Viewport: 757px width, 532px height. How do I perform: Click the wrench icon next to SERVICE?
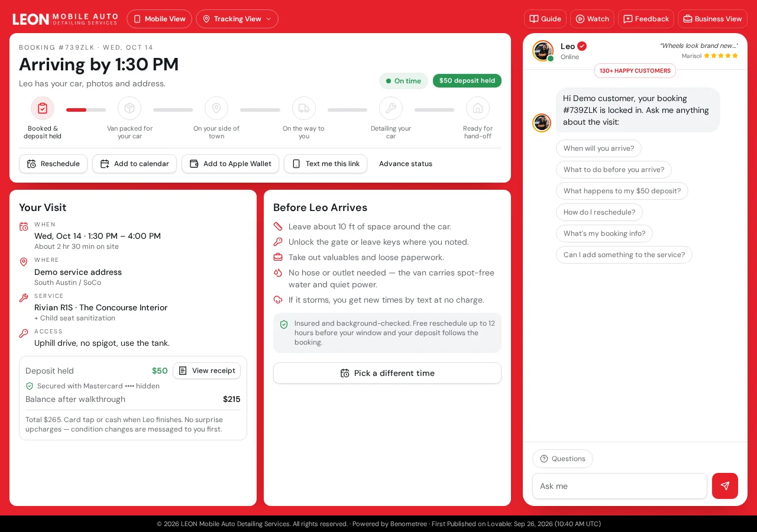pyautogui.click(x=24, y=298)
